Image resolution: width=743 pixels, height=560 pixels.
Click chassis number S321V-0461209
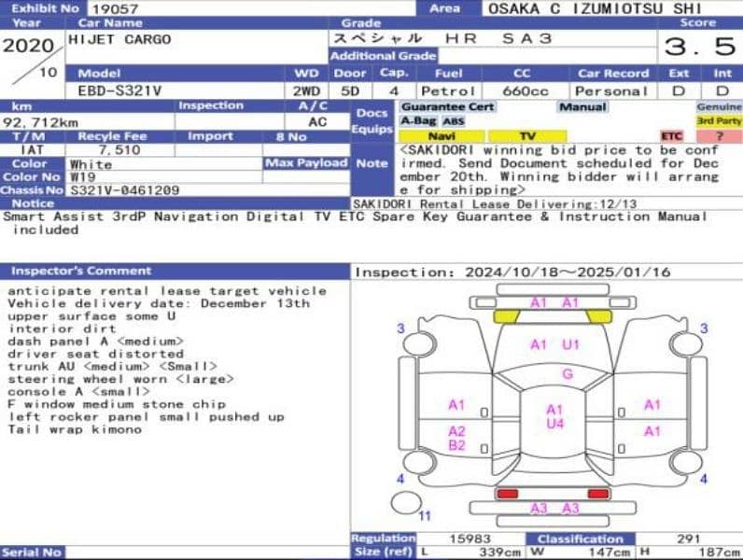(125, 190)
